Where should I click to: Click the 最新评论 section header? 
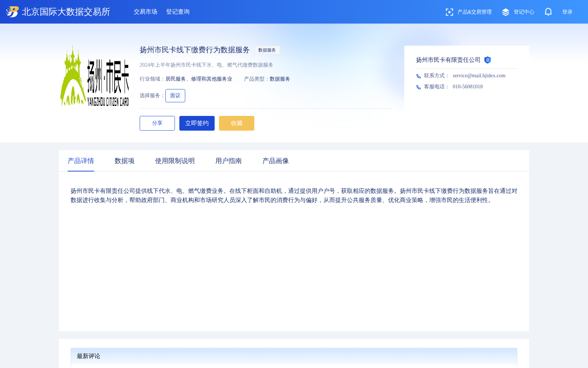coord(294,356)
